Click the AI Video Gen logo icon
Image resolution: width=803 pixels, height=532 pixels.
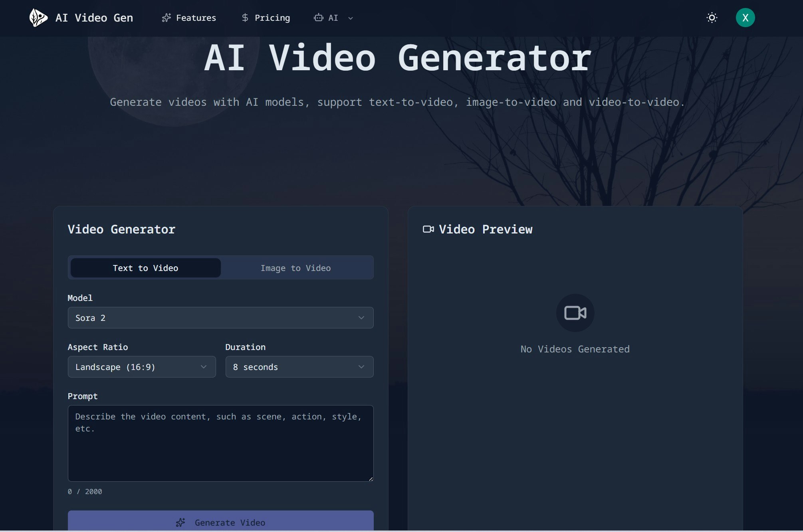point(38,18)
